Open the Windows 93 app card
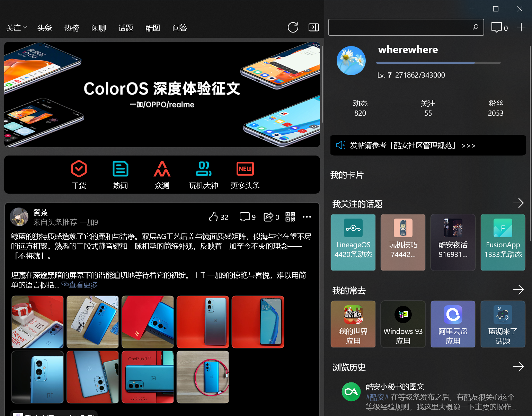 click(x=403, y=324)
